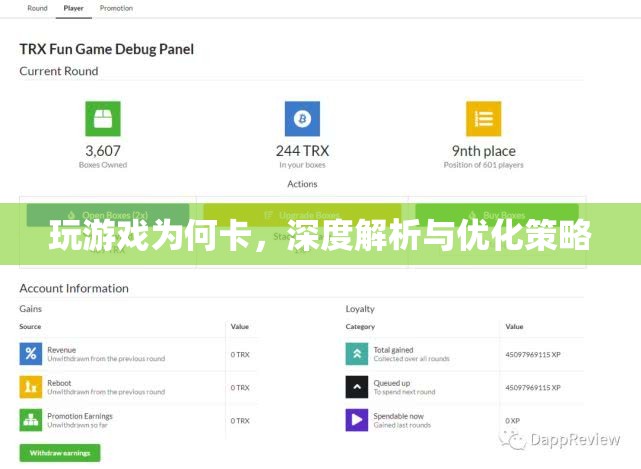Screen dimensions: 641x469
Task: Click Queued up 45097969115 XP value
Action: [x=533, y=388]
